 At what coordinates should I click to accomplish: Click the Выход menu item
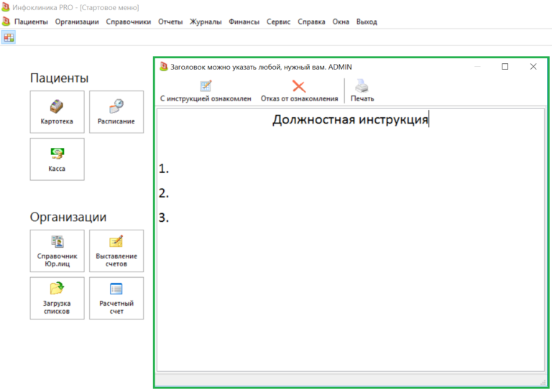click(x=367, y=22)
